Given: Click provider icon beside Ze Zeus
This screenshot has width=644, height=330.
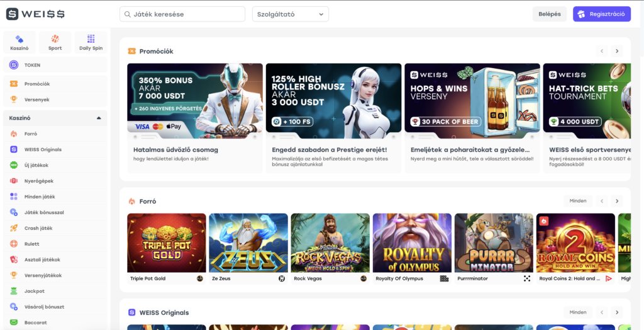Looking at the screenshot, I should click(x=282, y=278).
